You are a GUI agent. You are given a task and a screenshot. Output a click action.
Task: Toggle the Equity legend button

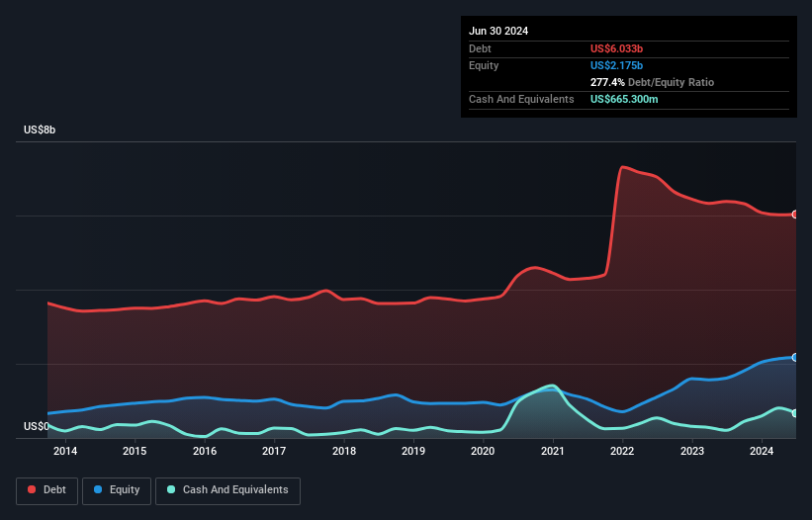pos(117,490)
